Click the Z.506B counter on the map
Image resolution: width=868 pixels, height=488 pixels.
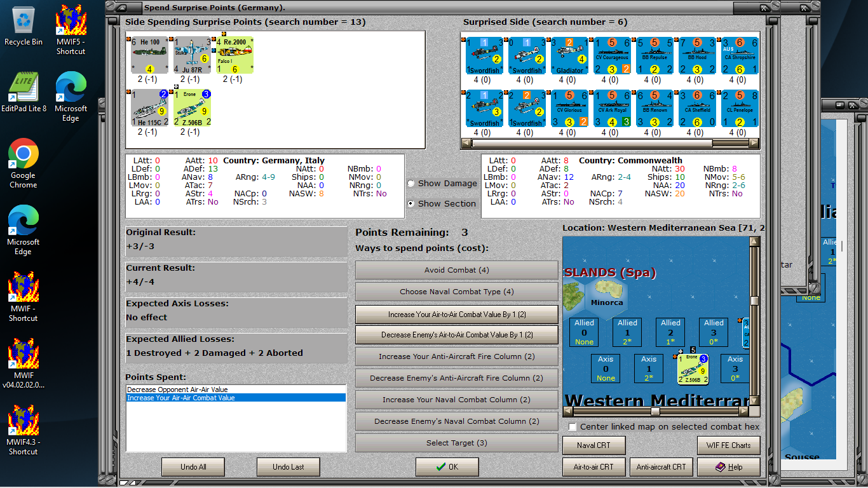[692, 369]
